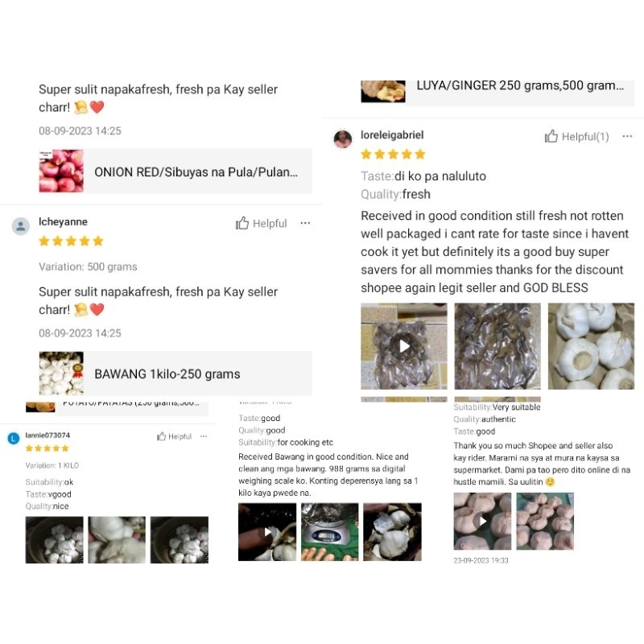This screenshot has width=644, height=644.
Task: Tap the Helpful thumbs-up on lannie073074's review
Action: (x=174, y=436)
